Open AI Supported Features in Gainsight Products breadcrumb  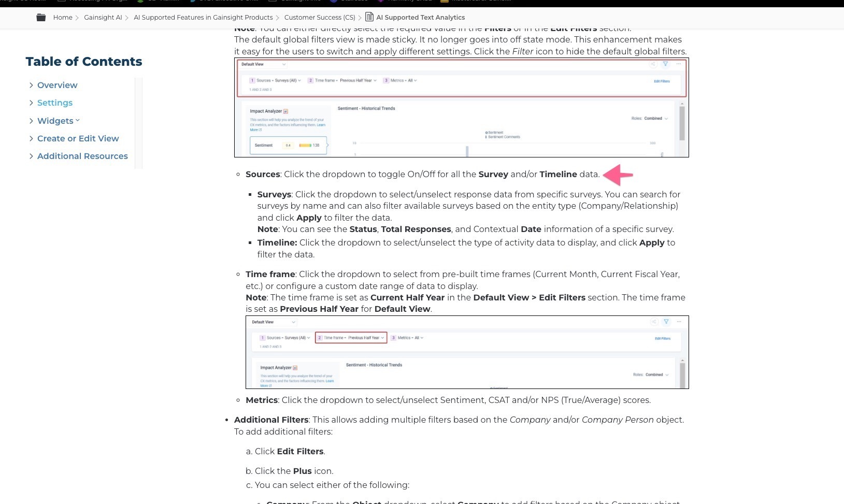(x=203, y=17)
